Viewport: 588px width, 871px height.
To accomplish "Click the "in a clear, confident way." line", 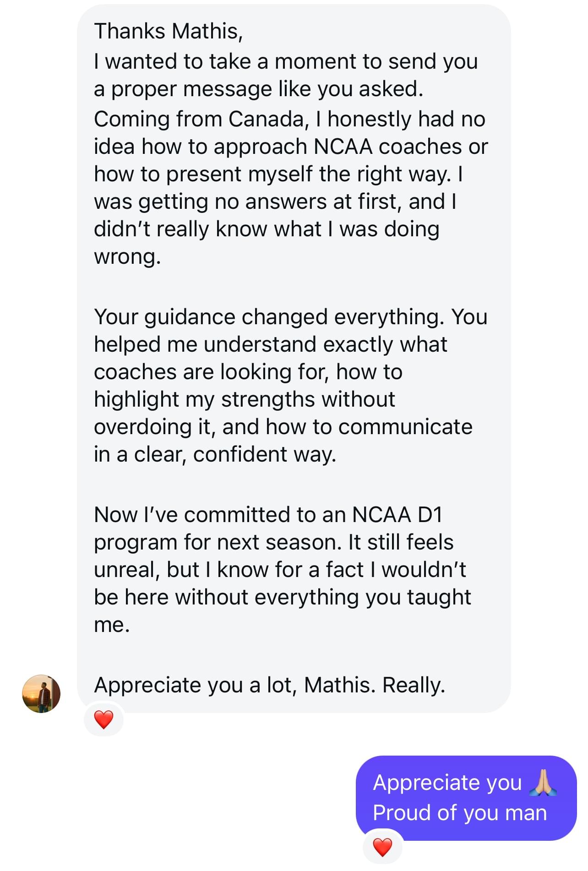I will [215, 454].
